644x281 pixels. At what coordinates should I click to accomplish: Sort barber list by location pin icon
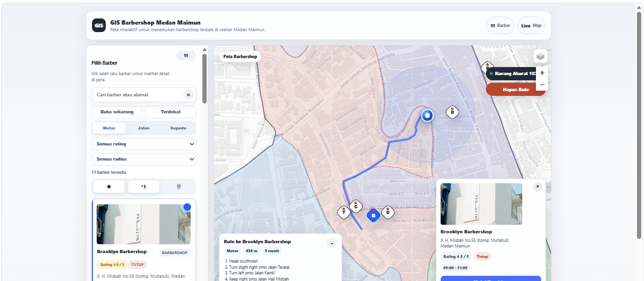click(179, 187)
